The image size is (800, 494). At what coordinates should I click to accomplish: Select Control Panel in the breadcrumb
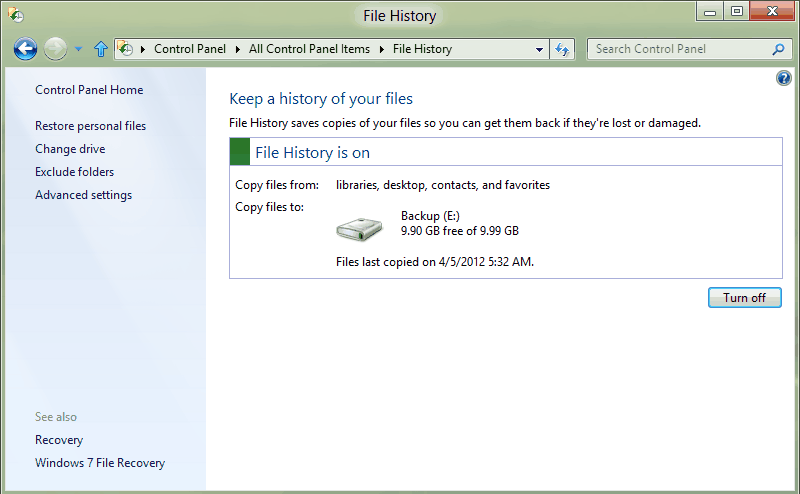pyautogui.click(x=190, y=49)
